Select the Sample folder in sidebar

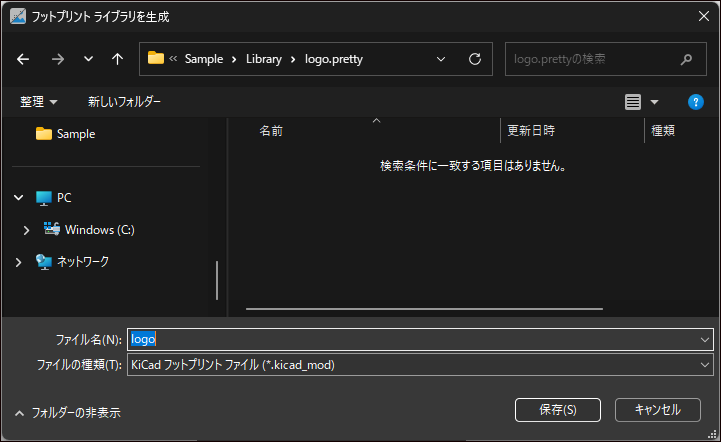[75, 134]
